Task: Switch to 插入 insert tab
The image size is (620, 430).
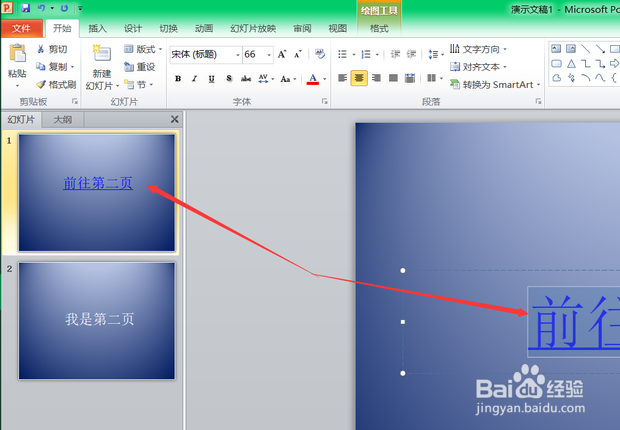Action: tap(97, 28)
